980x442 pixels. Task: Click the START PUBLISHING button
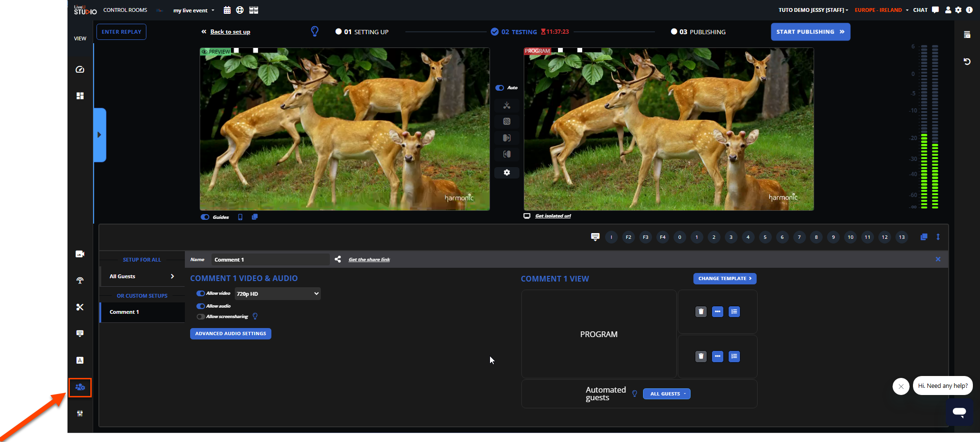(x=810, y=32)
